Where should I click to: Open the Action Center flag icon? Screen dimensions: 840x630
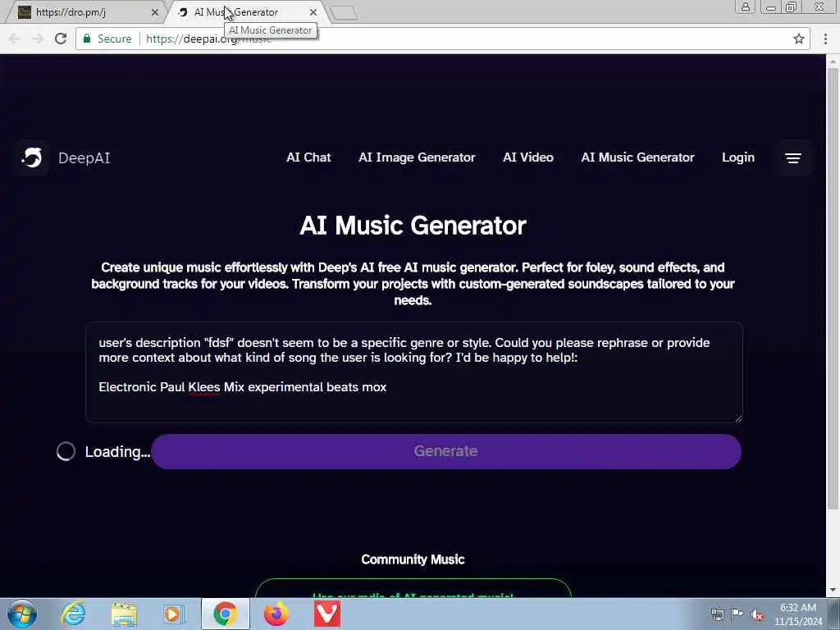tap(737, 614)
